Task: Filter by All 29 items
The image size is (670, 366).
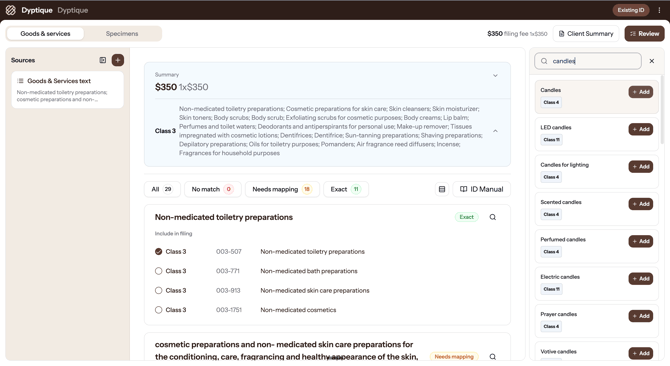Action: coord(162,189)
